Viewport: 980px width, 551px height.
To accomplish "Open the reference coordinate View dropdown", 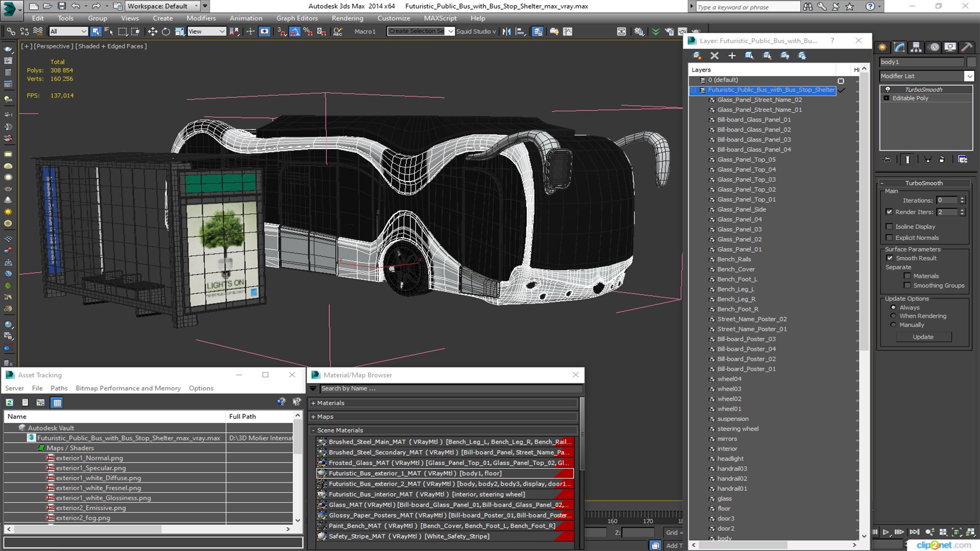I will (206, 32).
